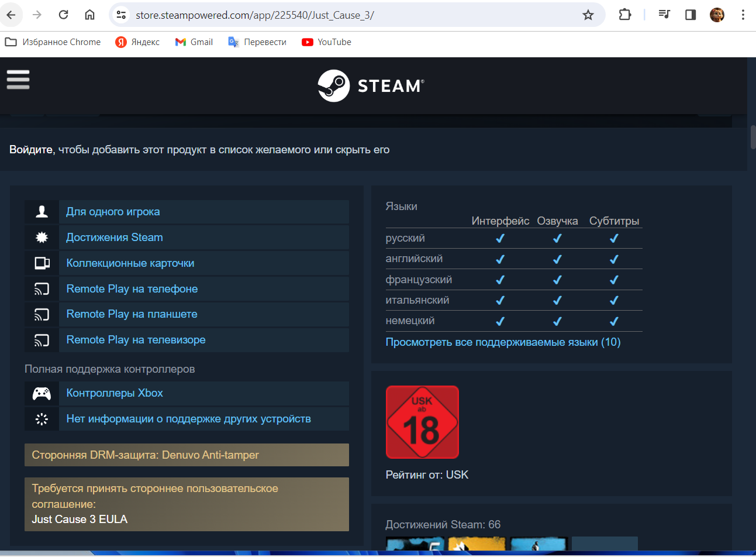The height and width of the screenshot is (557, 756).
Task: Click the Озвучка column header
Action: (x=557, y=221)
